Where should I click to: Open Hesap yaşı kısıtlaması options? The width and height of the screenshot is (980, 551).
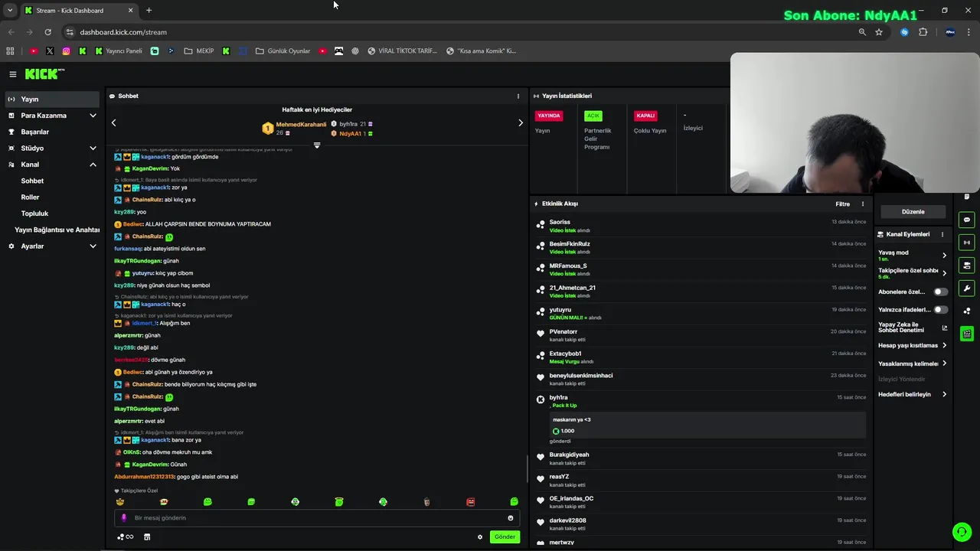(912, 345)
